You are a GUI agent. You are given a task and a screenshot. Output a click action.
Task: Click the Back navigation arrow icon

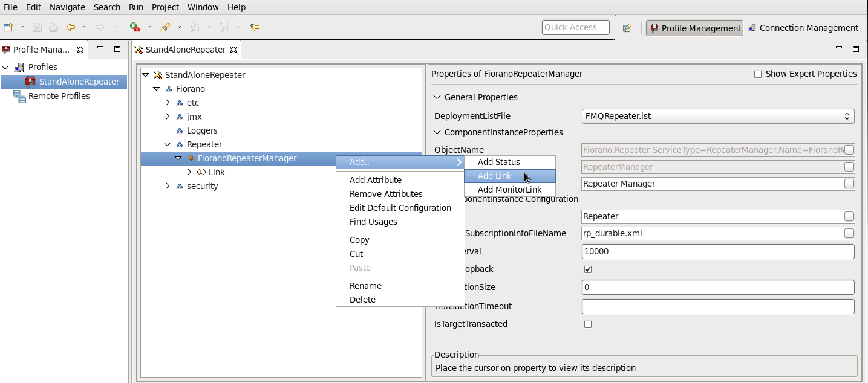[71, 27]
